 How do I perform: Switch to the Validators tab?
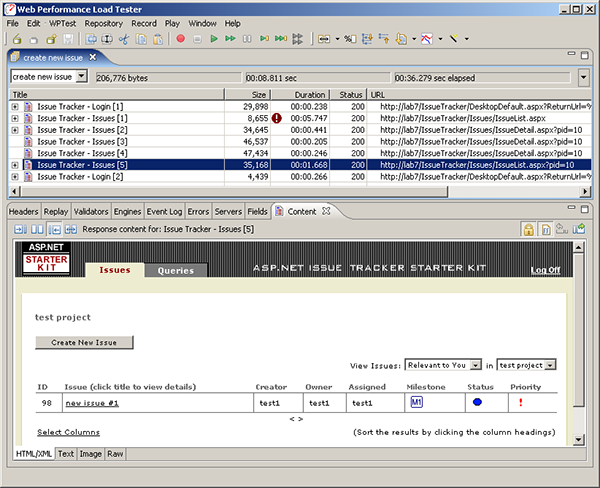91,212
